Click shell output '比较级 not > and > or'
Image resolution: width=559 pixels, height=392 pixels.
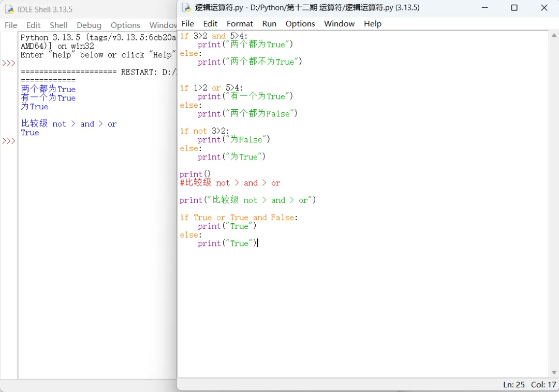(x=69, y=123)
